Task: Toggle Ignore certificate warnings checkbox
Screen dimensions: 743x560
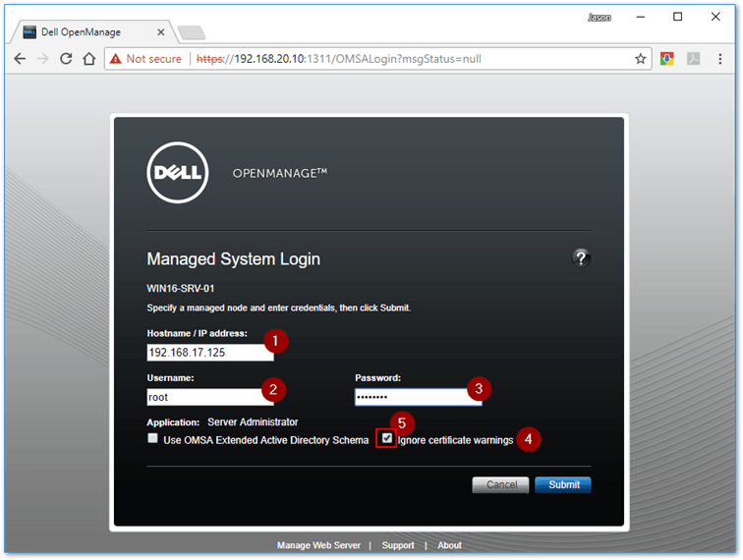Action: click(386, 438)
